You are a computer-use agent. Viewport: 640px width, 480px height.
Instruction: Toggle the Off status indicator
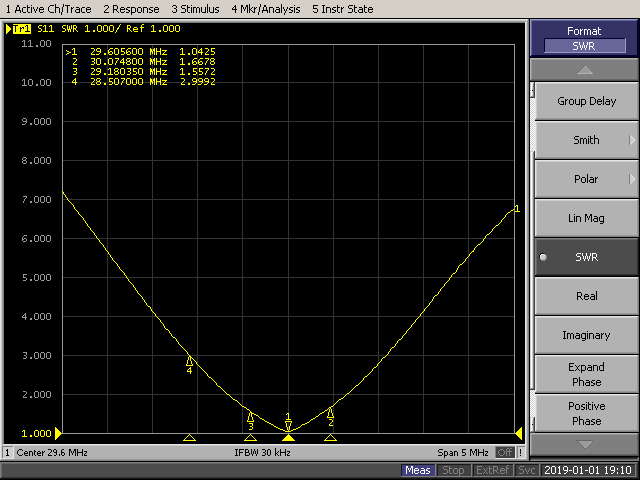point(505,453)
